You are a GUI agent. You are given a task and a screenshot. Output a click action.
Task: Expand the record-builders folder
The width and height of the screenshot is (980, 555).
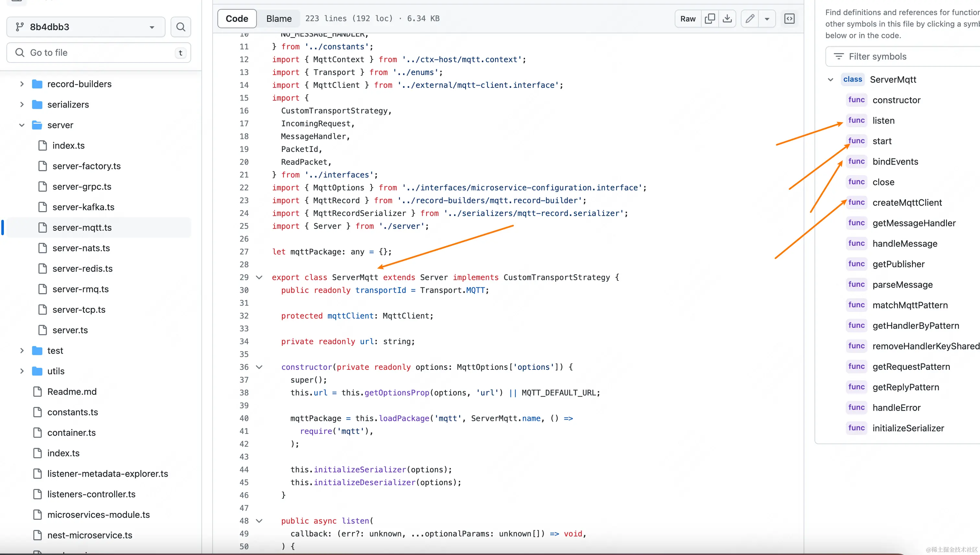pos(22,84)
